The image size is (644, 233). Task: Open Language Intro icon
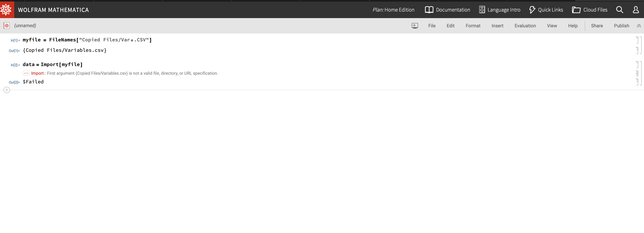(x=482, y=10)
